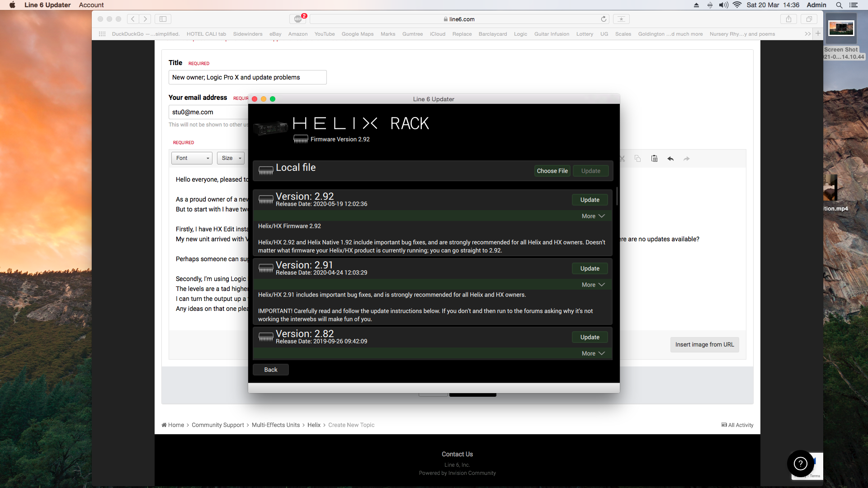Click the Title input field

click(x=247, y=77)
